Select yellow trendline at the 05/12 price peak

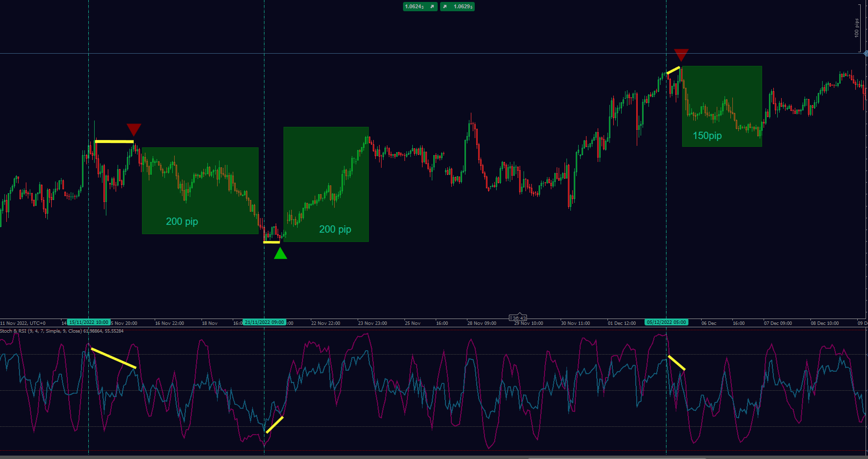[673, 70]
